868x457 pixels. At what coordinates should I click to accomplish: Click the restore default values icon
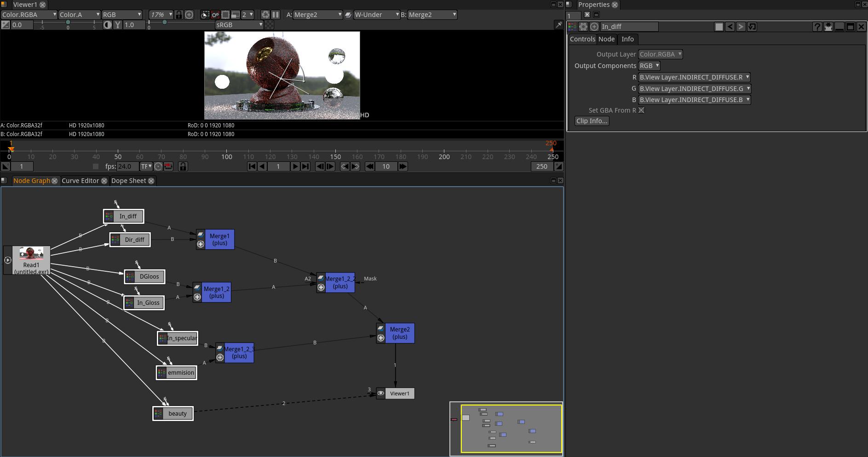(752, 27)
